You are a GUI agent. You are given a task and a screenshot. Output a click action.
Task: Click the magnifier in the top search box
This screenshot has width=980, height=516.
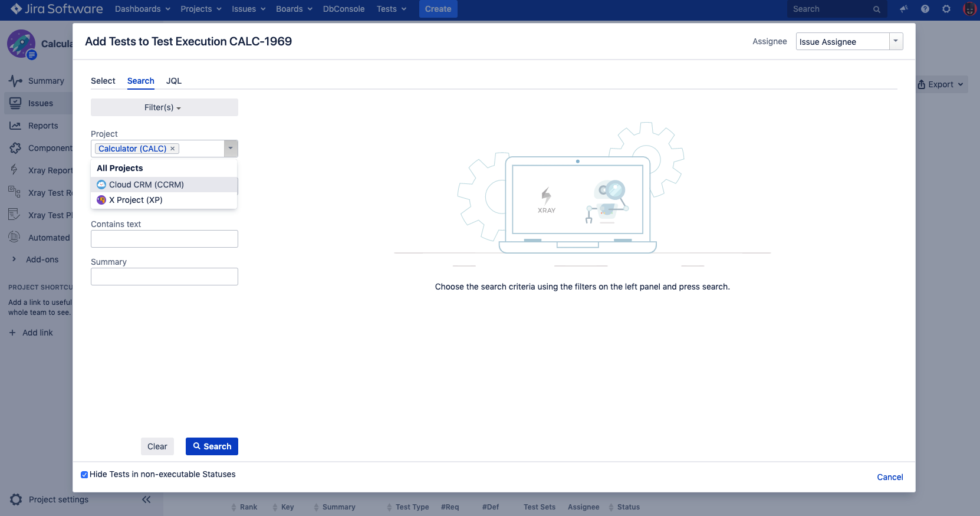click(x=877, y=9)
